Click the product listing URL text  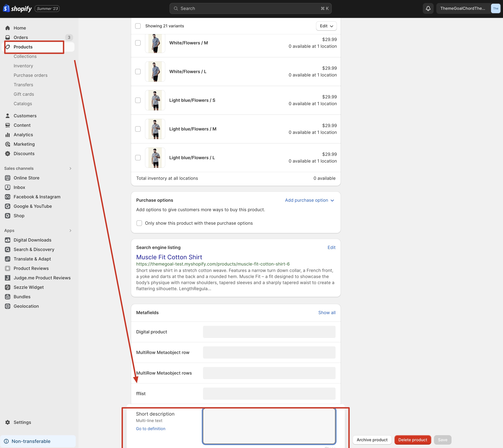(213, 264)
